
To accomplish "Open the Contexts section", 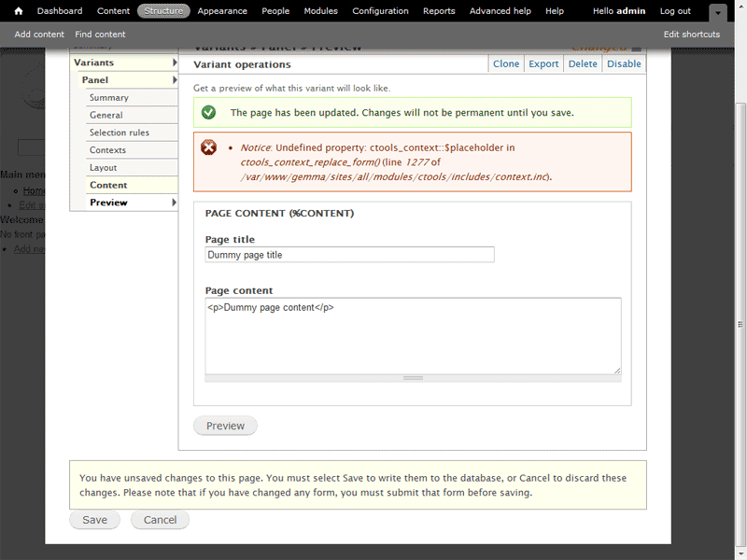I will tap(107, 150).
